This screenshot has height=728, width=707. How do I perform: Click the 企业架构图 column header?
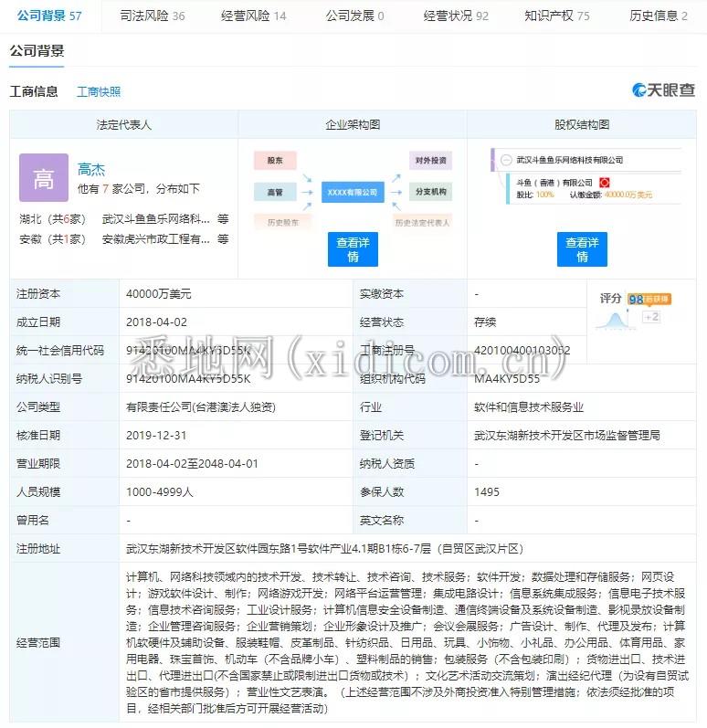353,124
